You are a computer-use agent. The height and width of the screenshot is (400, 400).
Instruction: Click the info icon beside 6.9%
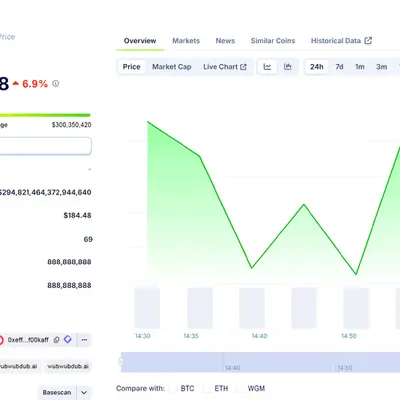(x=56, y=84)
